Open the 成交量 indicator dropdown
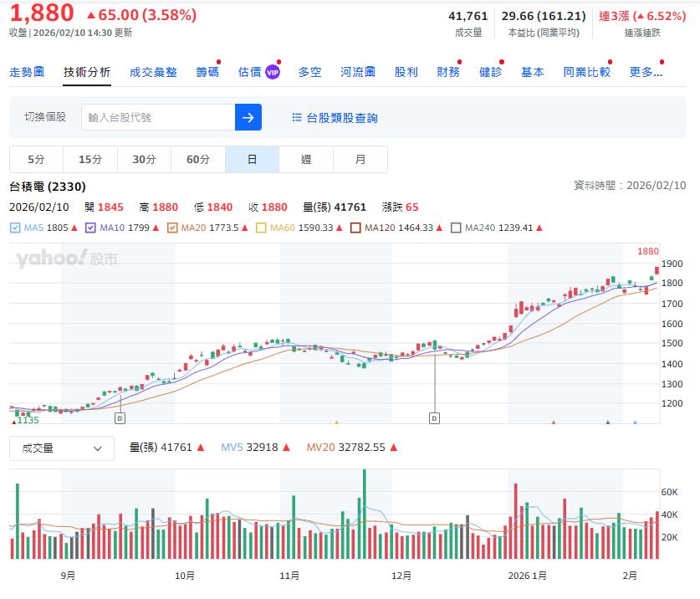Image resolution: width=700 pixels, height=599 pixels. tap(60, 448)
